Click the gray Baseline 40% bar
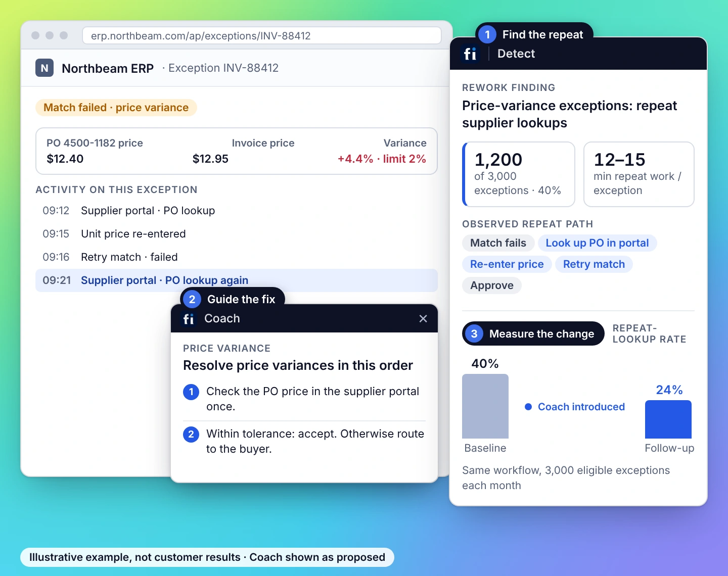The height and width of the screenshot is (576, 728). click(485, 406)
